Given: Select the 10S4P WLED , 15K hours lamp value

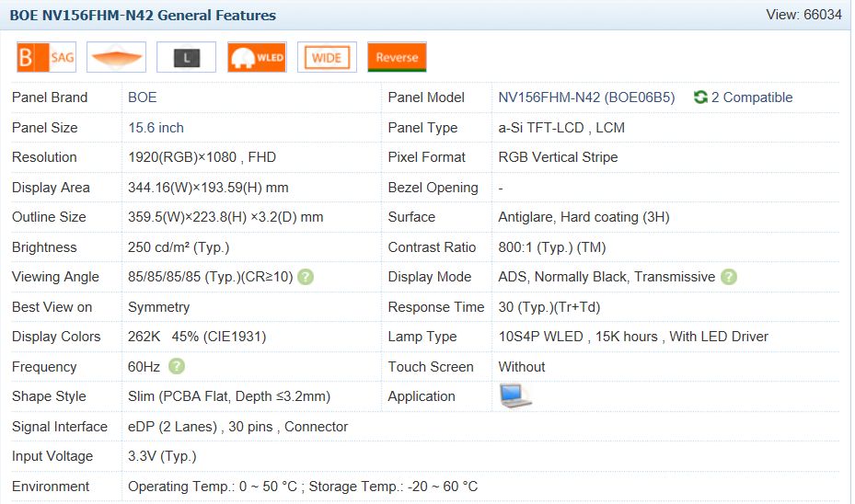Looking at the screenshot, I should 578,337.
